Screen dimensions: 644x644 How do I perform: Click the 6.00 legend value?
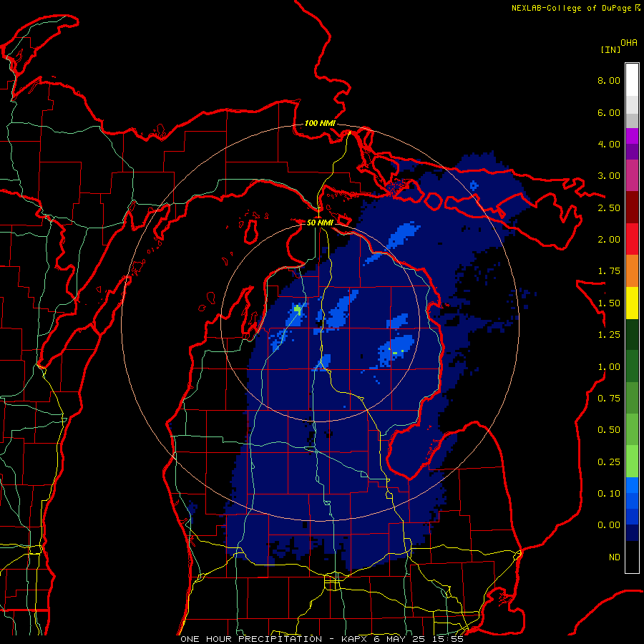tap(609, 112)
